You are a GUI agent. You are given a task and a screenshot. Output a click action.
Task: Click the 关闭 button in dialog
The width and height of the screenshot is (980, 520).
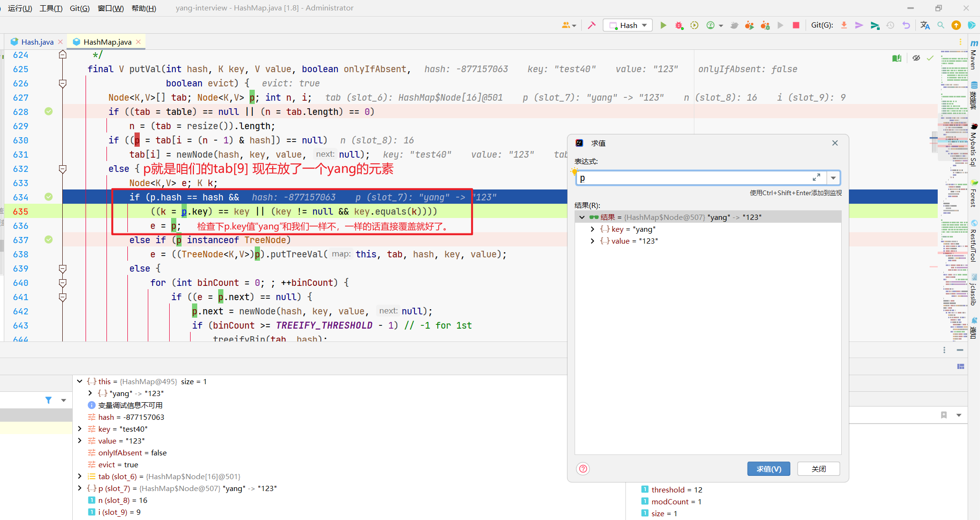click(x=818, y=469)
